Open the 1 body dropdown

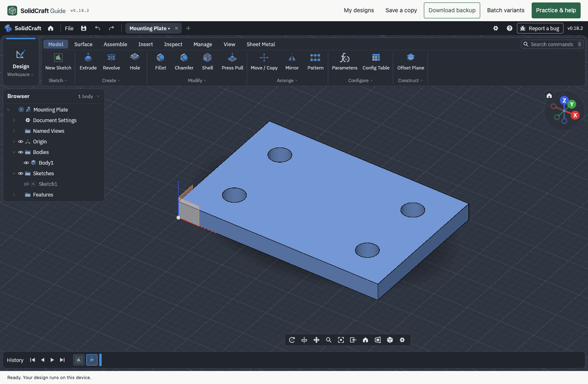89,96
